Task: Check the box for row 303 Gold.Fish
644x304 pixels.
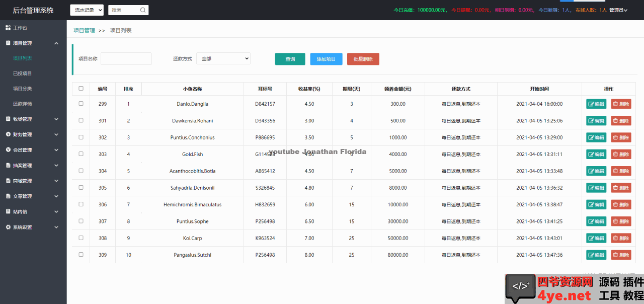Action: point(81,154)
